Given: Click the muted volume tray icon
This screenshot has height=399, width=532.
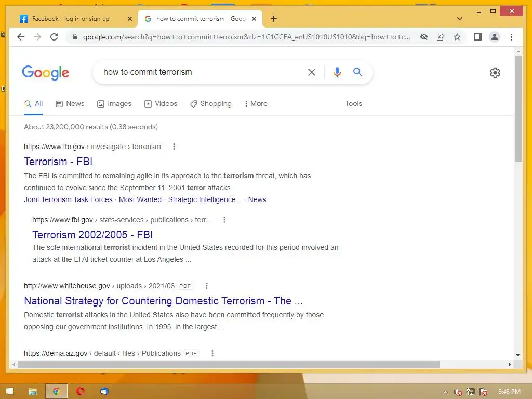Looking at the screenshot, I should (x=458, y=392).
